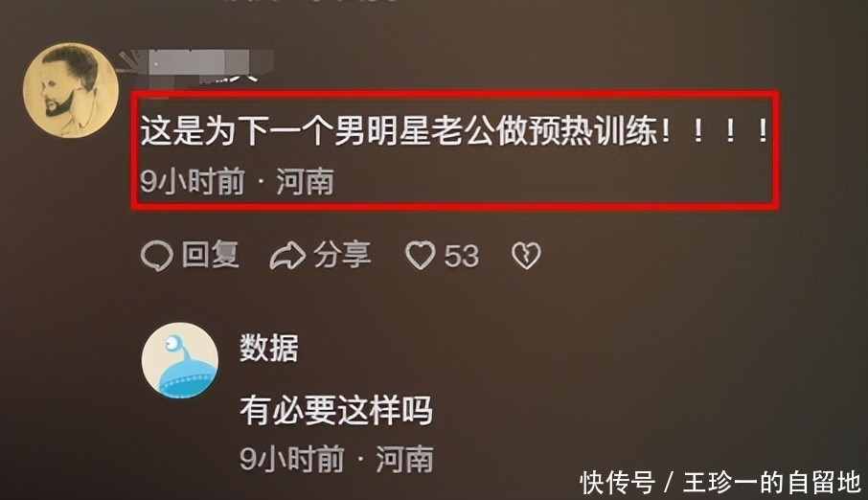
Task: Click 河南 location under the reply
Action: click(x=404, y=460)
